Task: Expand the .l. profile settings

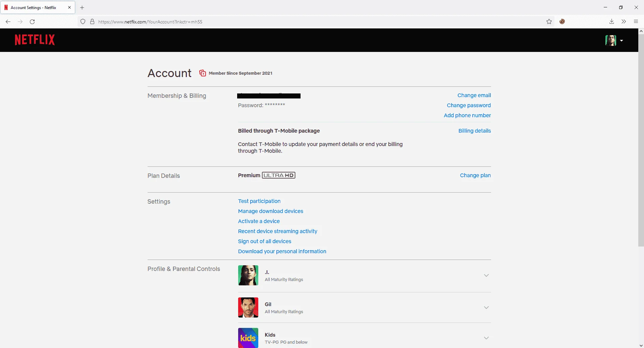Action: tap(486, 275)
